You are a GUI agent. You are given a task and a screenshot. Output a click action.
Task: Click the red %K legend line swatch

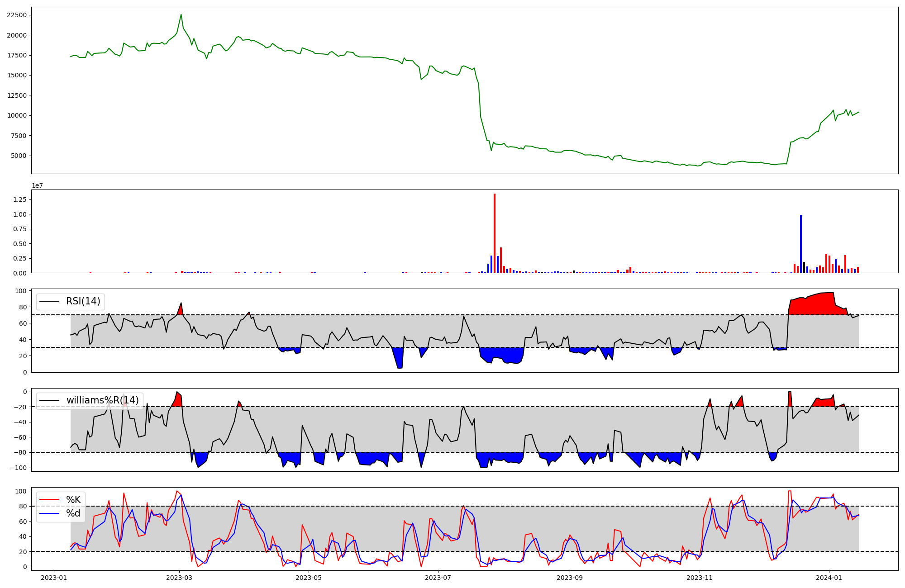(50, 499)
